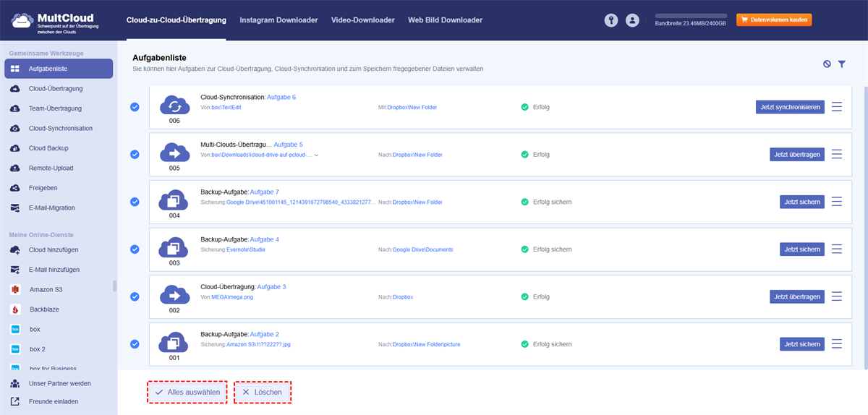This screenshot has width=868, height=415.
Task: Click the filter funnel icon in task list header
Action: (x=842, y=64)
